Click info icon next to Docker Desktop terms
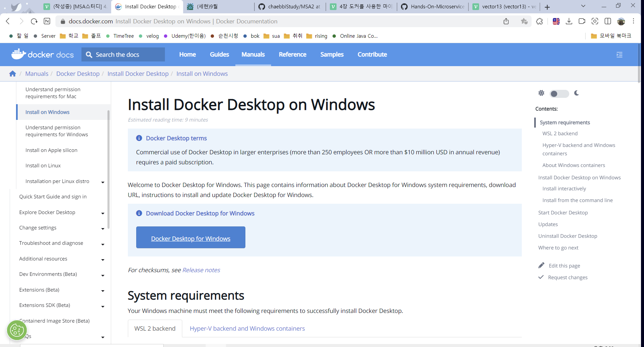This screenshot has height=347, width=644. click(x=139, y=138)
